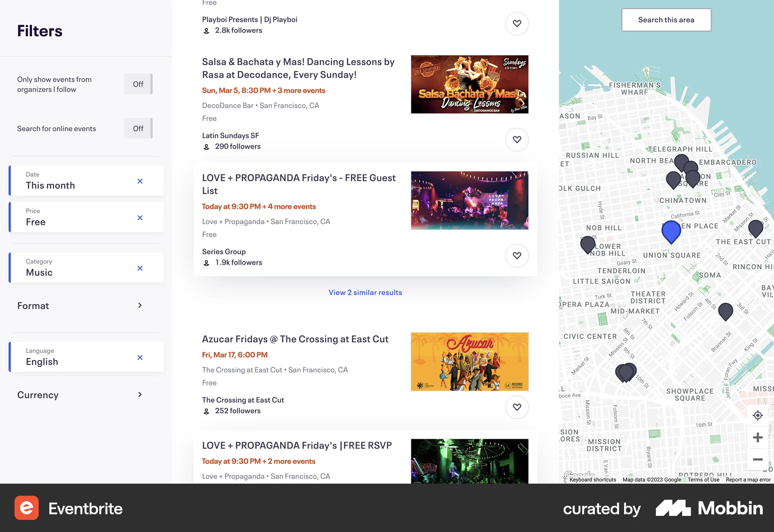Favorite the Playboi Presents event

(517, 23)
